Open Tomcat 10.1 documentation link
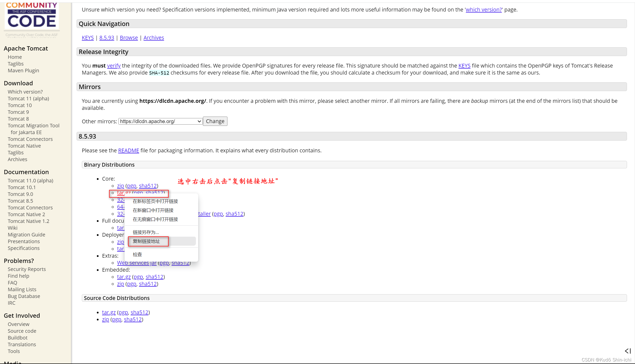This screenshot has height=364, width=635. click(x=22, y=187)
